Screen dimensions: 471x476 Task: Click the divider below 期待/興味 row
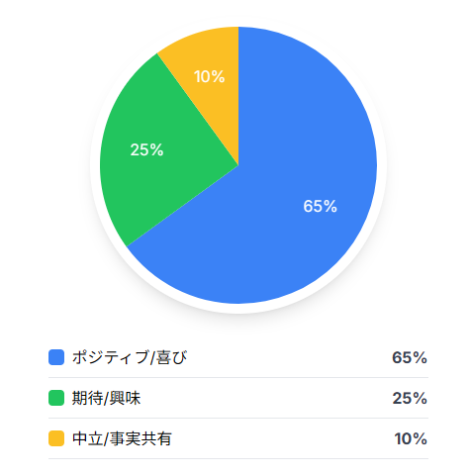click(238, 418)
